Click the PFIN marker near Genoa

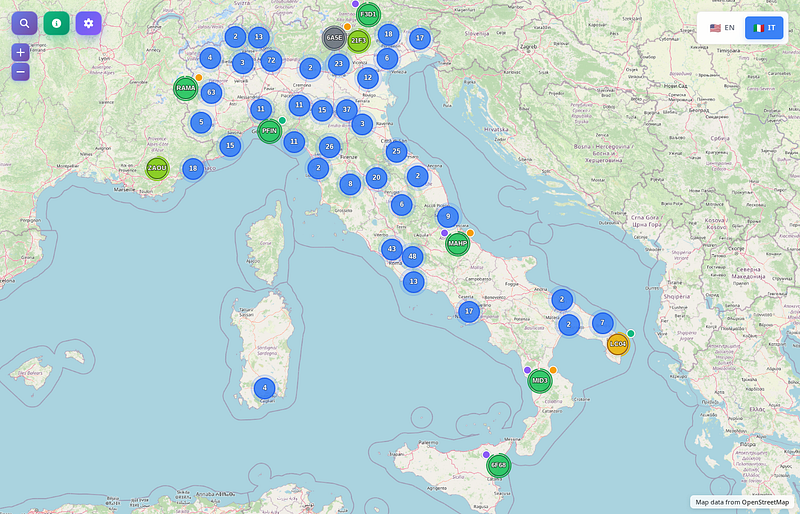point(269,131)
